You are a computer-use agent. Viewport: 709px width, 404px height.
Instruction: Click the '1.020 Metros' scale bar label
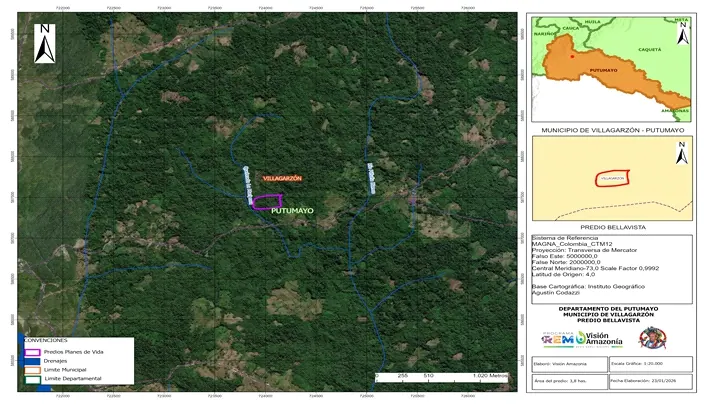pyautogui.click(x=490, y=375)
